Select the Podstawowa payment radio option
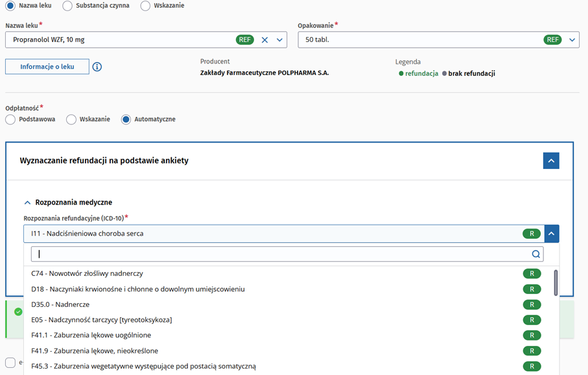 tap(10, 120)
